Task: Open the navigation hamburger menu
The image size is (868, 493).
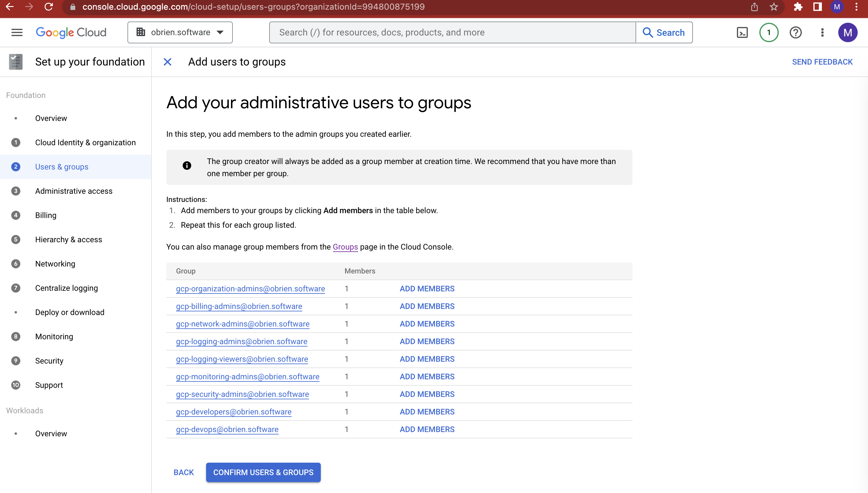Action: click(x=17, y=32)
